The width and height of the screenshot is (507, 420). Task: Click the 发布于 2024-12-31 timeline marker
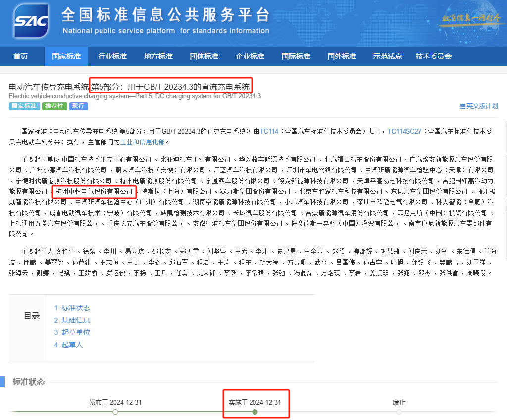pos(115,412)
